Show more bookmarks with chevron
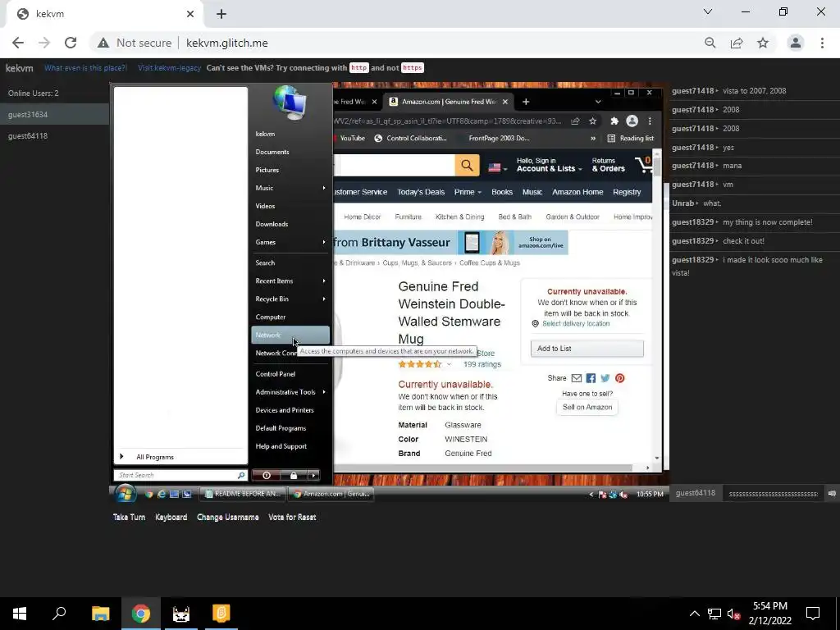The image size is (840, 630). coord(593,138)
